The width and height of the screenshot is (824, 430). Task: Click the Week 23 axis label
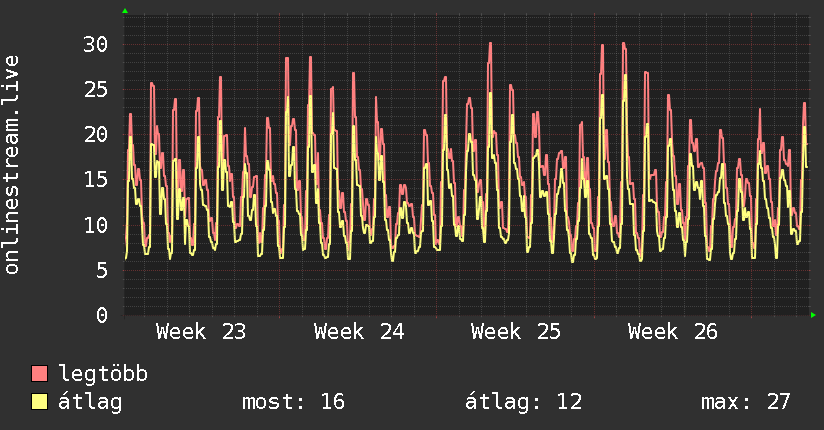[201, 332]
